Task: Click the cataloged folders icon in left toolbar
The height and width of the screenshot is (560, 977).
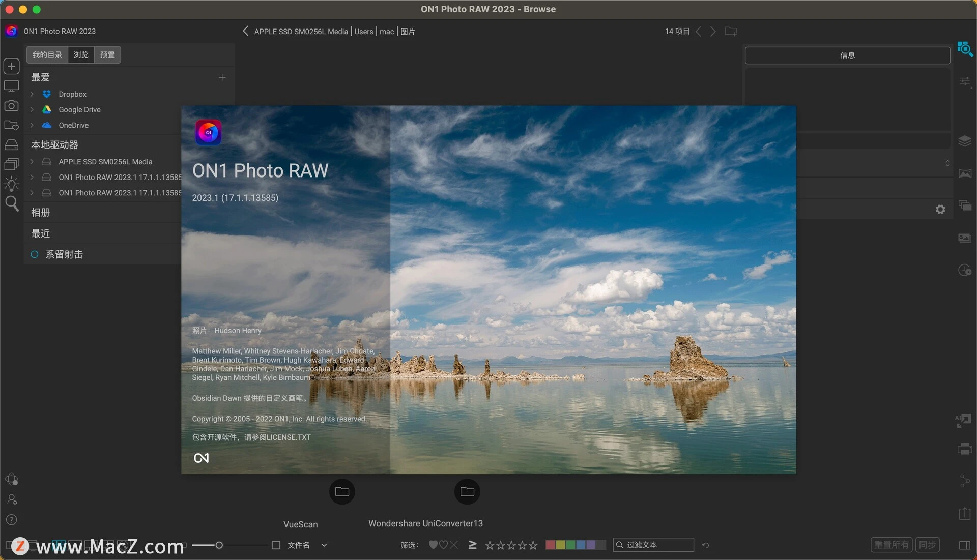Action: 11,125
